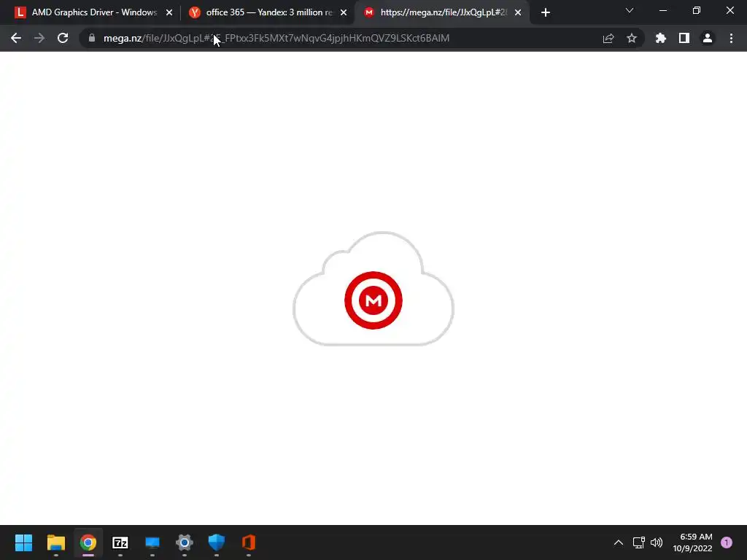Click the mega.nz address bar URL
Viewport: 747px width, 560px height.
coord(276,38)
